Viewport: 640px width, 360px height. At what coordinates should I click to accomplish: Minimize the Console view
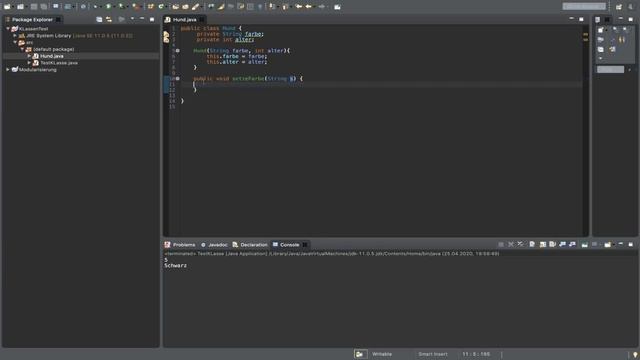click(x=620, y=244)
